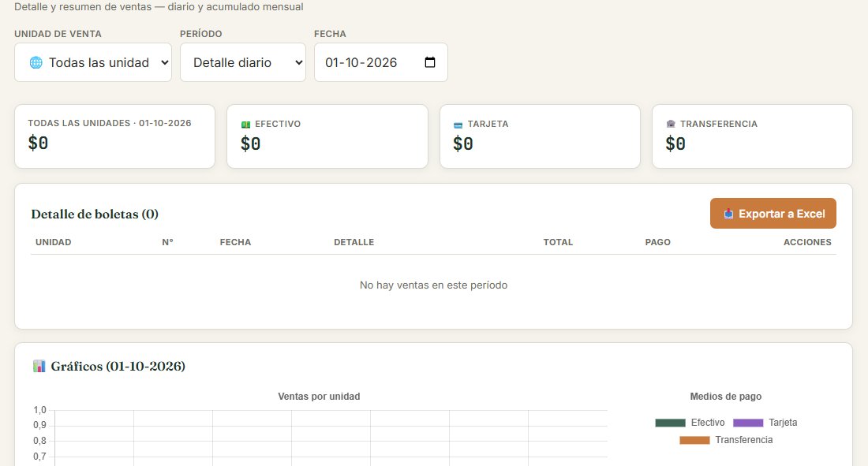Select the Todas las Unidades total card
This screenshot has width=868, height=466.
pyautogui.click(x=114, y=136)
